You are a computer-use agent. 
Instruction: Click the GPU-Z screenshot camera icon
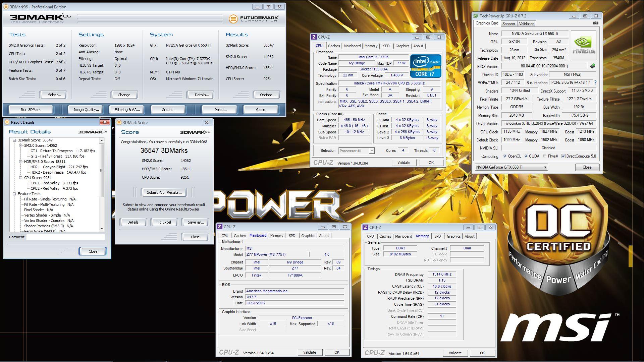(595, 23)
